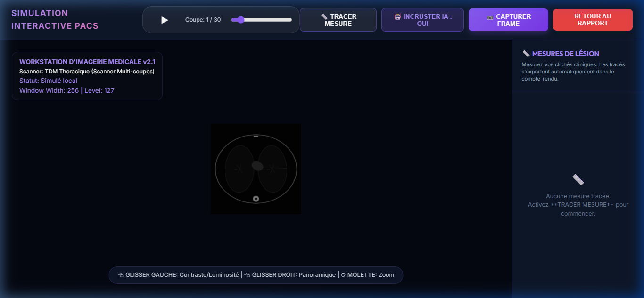Click the WORKSTATION D'IMAGERIE MEDICALE v2.1 label

(x=87, y=62)
